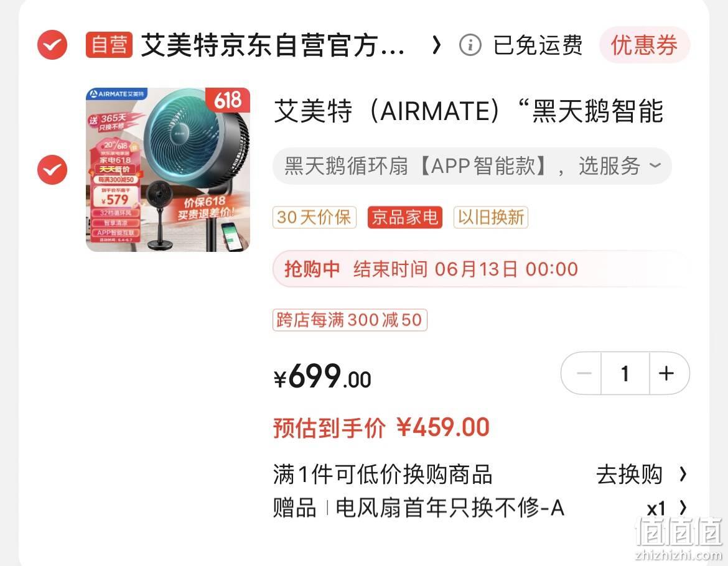Tap the 跨店每满300减50 promotion tag
The width and height of the screenshot is (728, 566).
pyautogui.click(x=350, y=320)
